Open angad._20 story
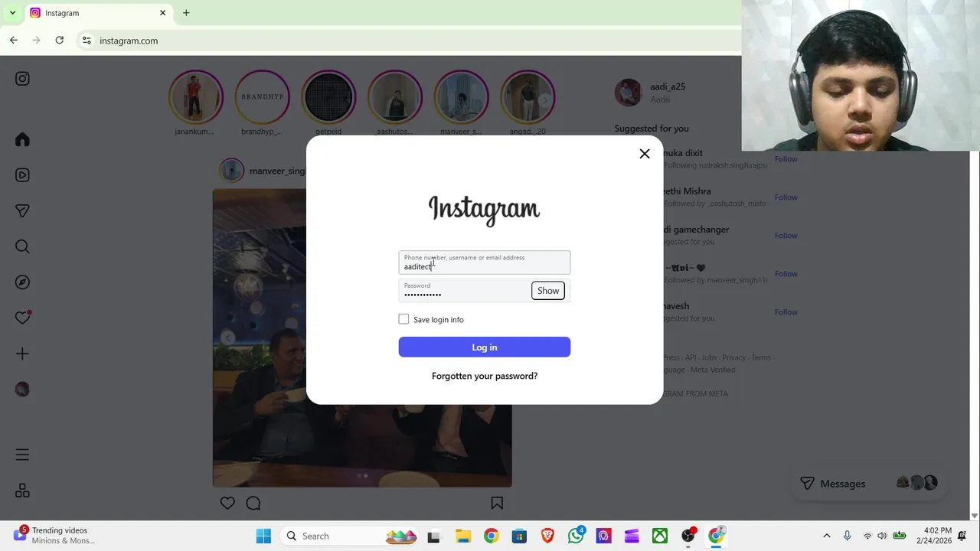The width and height of the screenshot is (980, 551). pos(528,97)
